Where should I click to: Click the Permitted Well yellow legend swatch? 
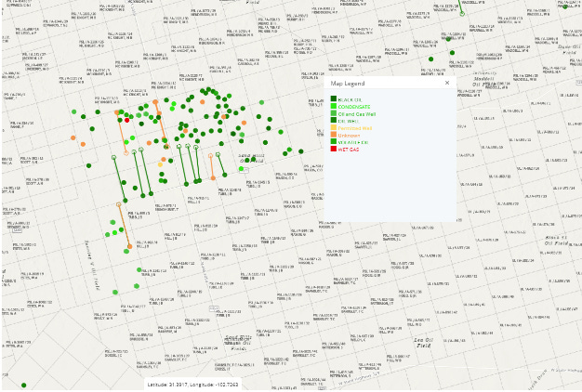(334, 127)
